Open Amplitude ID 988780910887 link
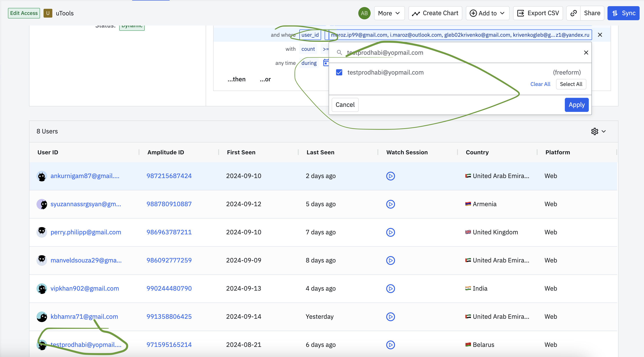644x357 pixels. coord(169,204)
